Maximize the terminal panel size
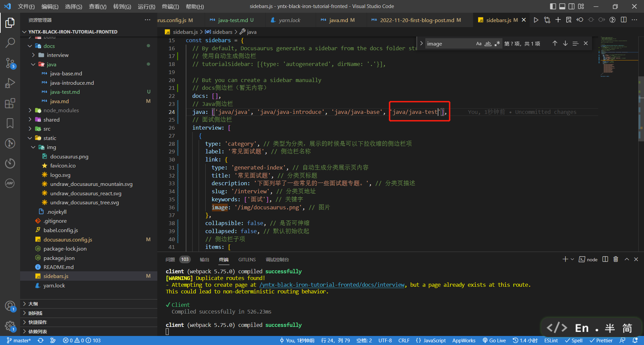This screenshot has height=345, width=644. tap(627, 259)
